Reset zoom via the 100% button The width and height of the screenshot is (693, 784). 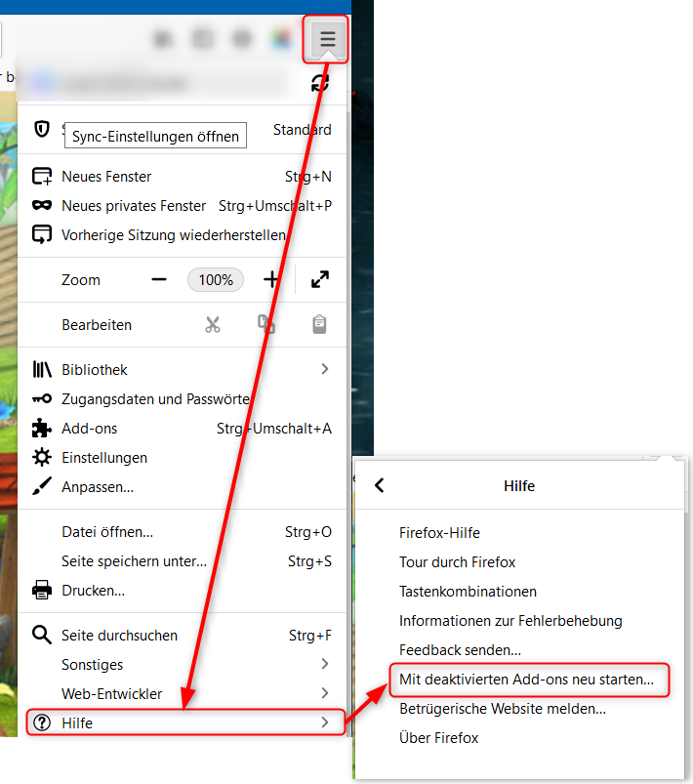point(216,279)
